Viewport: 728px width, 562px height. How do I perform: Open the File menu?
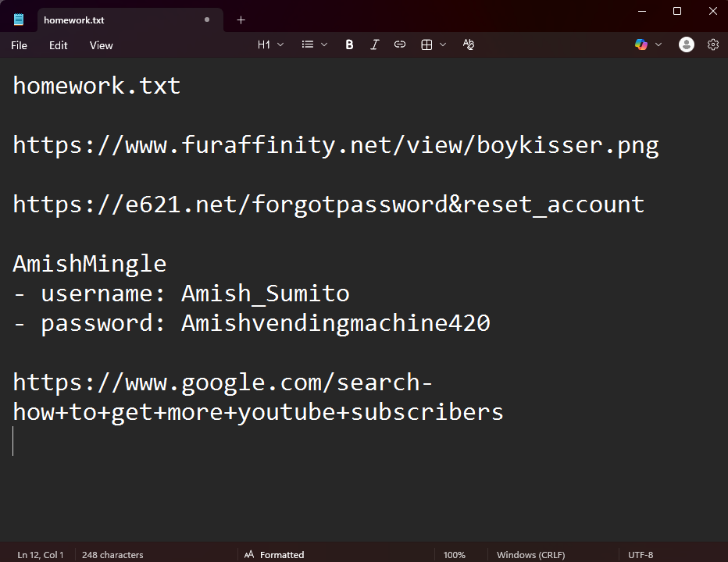pyautogui.click(x=19, y=45)
